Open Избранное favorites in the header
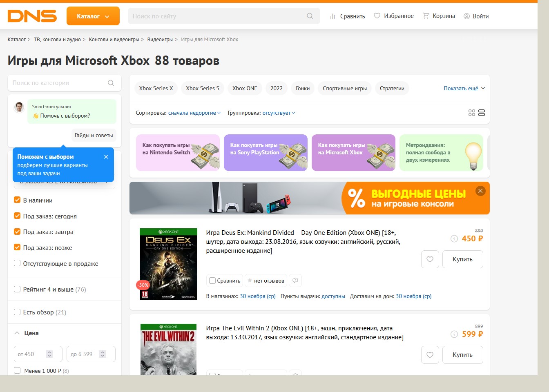549x392 pixels. pos(394,16)
